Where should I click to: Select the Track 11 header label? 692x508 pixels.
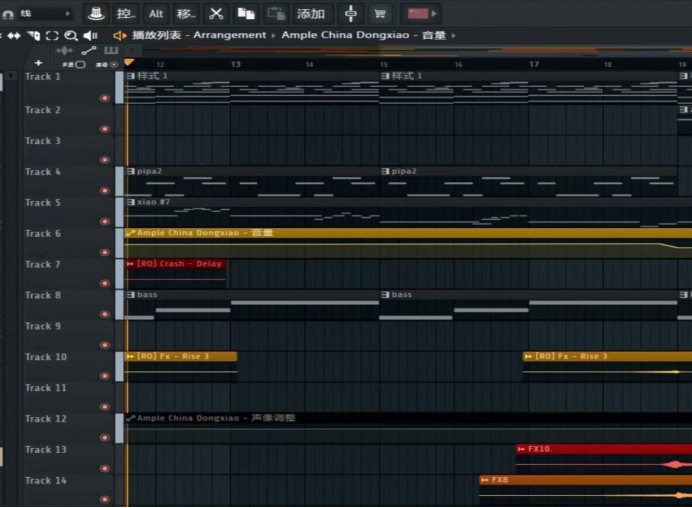point(46,388)
